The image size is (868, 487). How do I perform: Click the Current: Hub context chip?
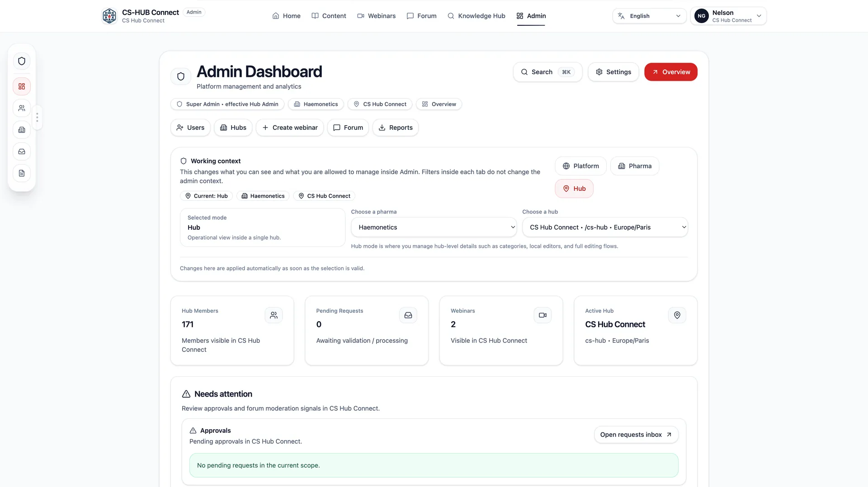pos(207,196)
